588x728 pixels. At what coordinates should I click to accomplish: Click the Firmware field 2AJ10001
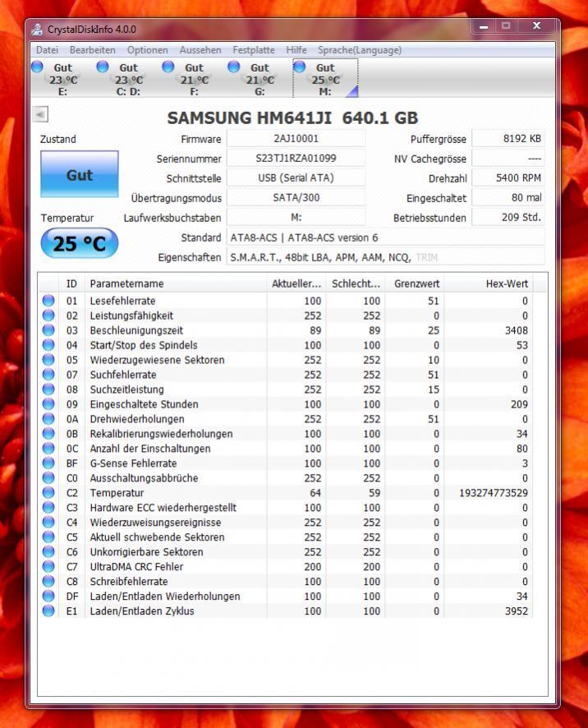coord(296,138)
